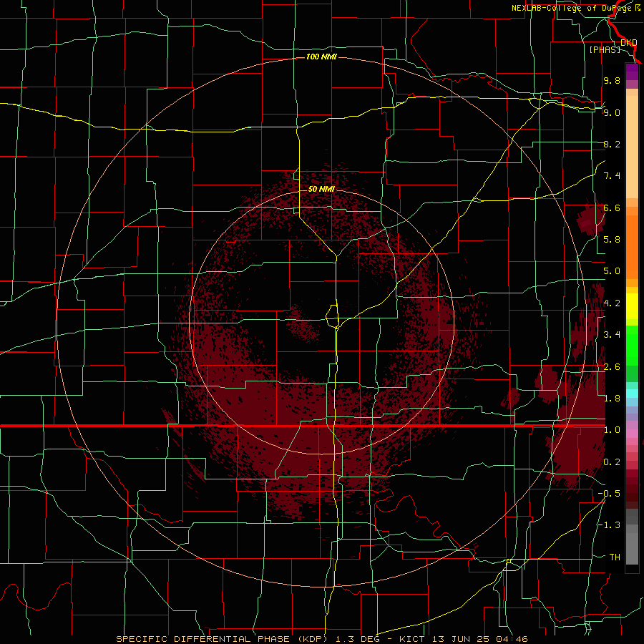Click the -0.5 value on the scale
644x644 pixels.
coord(609,494)
